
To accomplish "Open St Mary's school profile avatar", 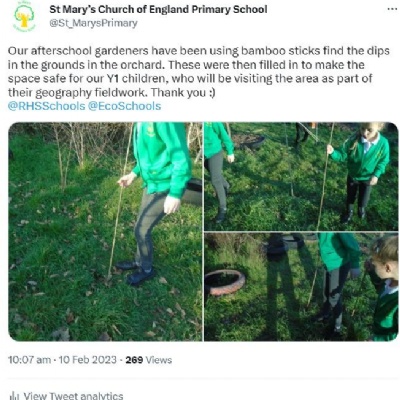I will [x=24, y=17].
